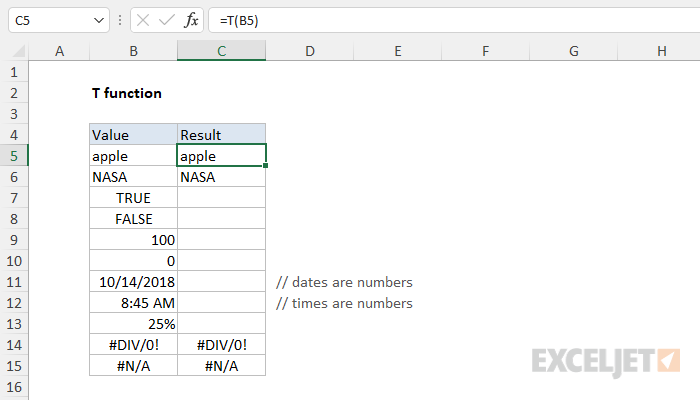Screen dimensions: 700x400
Task: Click cell B6 containing 'NASA'
Action: (x=133, y=177)
